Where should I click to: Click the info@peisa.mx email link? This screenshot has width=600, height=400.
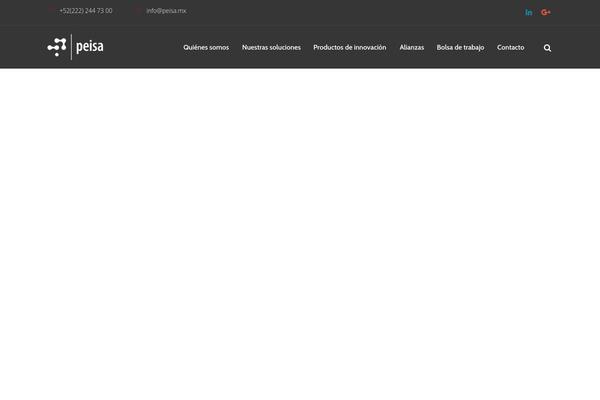(166, 11)
